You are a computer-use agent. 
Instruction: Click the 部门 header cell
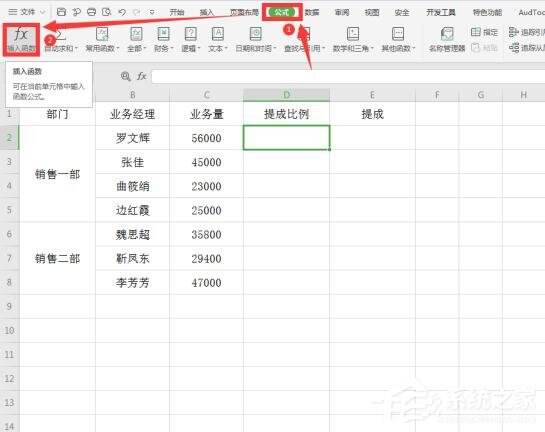click(x=57, y=114)
